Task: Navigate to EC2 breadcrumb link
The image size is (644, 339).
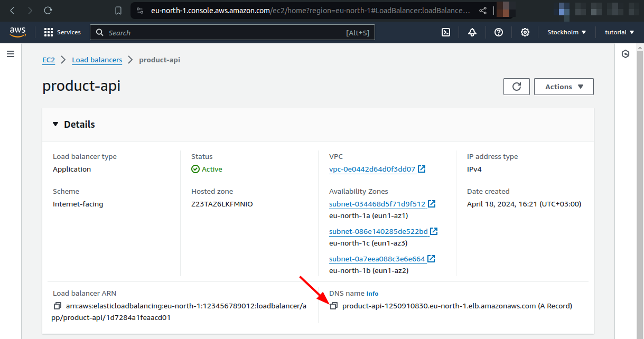Action: (49, 60)
